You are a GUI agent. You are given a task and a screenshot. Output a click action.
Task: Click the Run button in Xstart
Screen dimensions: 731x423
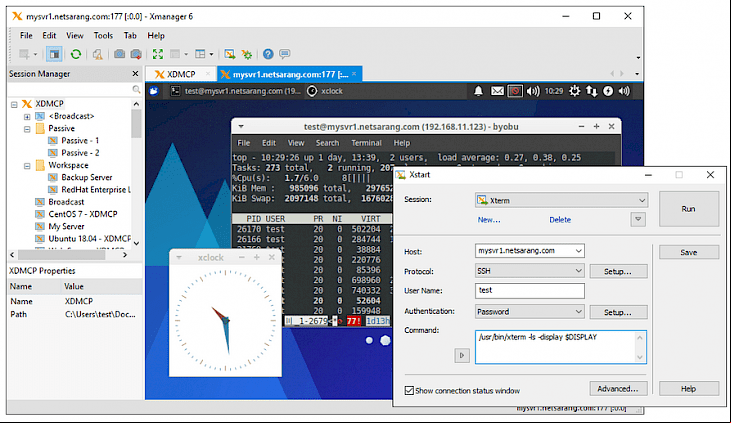coord(689,209)
